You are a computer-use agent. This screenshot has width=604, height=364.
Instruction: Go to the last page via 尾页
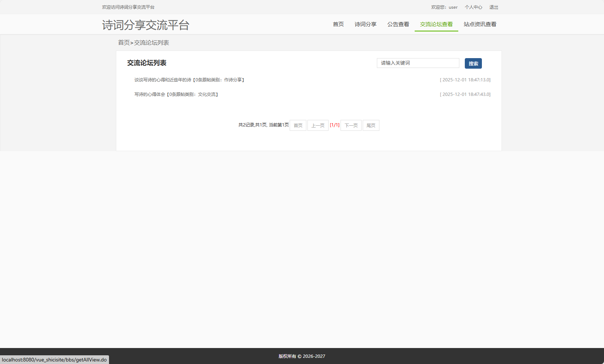pos(371,125)
